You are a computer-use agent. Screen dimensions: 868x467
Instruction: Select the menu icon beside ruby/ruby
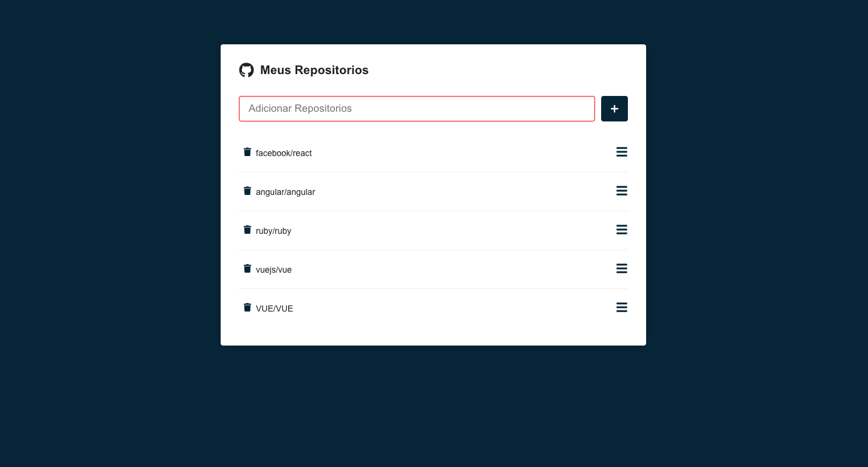[x=621, y=230]
